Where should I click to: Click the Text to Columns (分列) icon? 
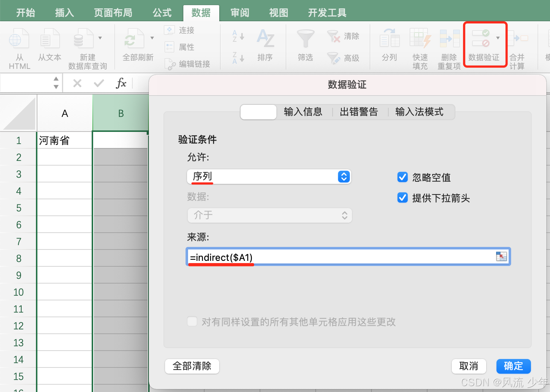tap(389, 38)
